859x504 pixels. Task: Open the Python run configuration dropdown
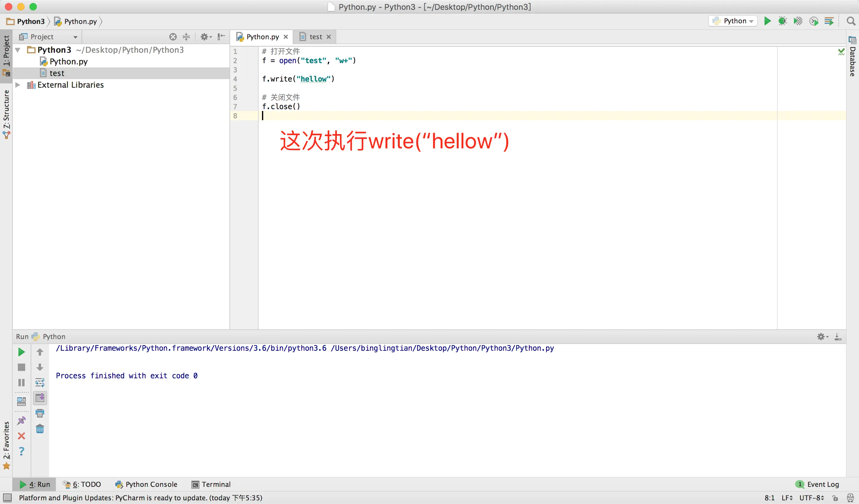pos(733,21)
